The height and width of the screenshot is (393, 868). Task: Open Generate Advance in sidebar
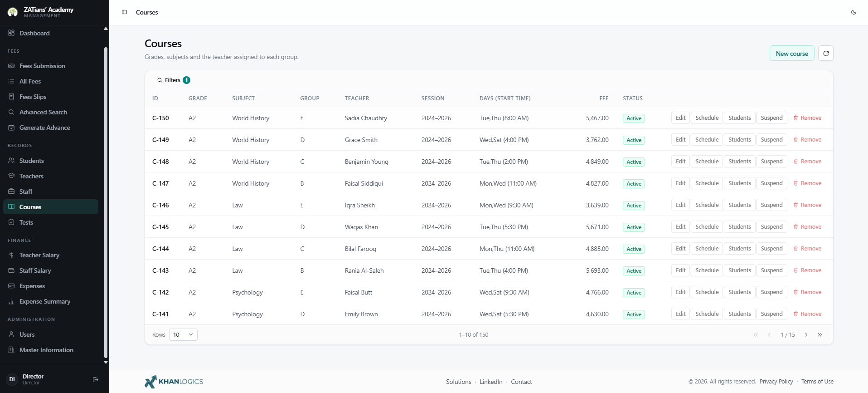tap(51, 128)
